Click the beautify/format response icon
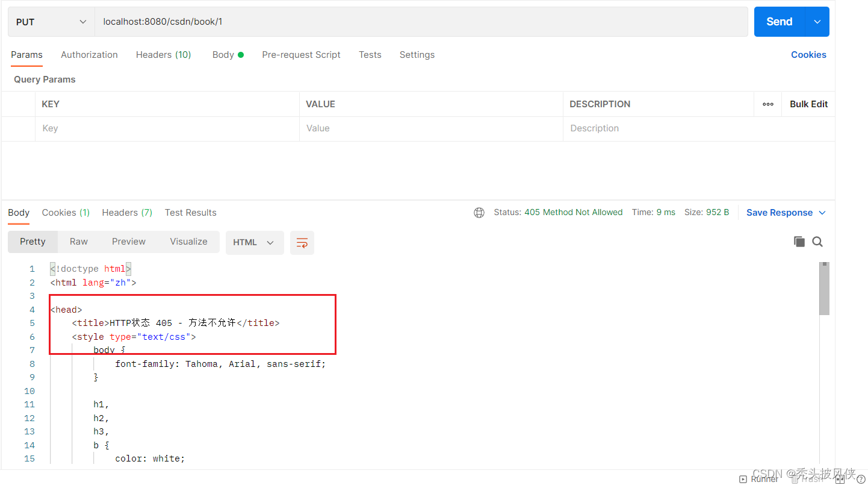The width and height of the screenshot is (868, 485). tap(302, 242)
